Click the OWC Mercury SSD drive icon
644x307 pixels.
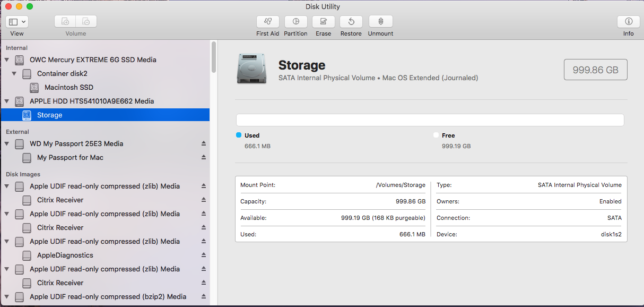20,60
